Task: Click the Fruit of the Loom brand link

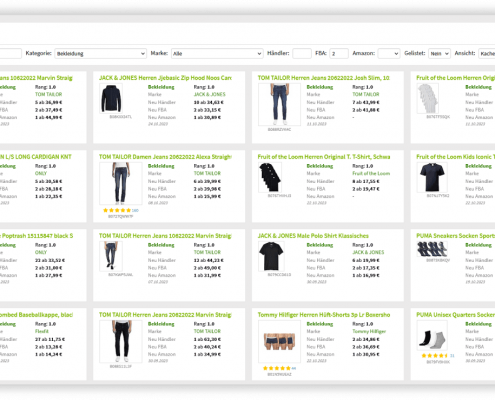Action: coord(371,174)
